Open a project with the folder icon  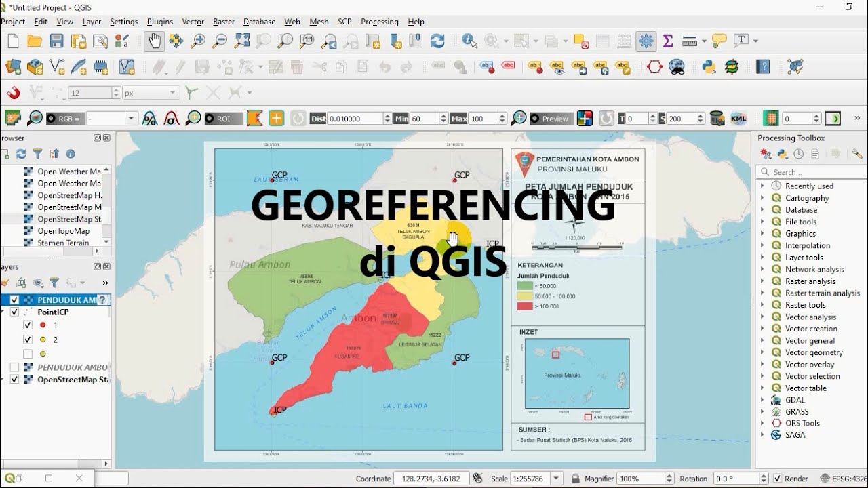click(x=35, y=41)
